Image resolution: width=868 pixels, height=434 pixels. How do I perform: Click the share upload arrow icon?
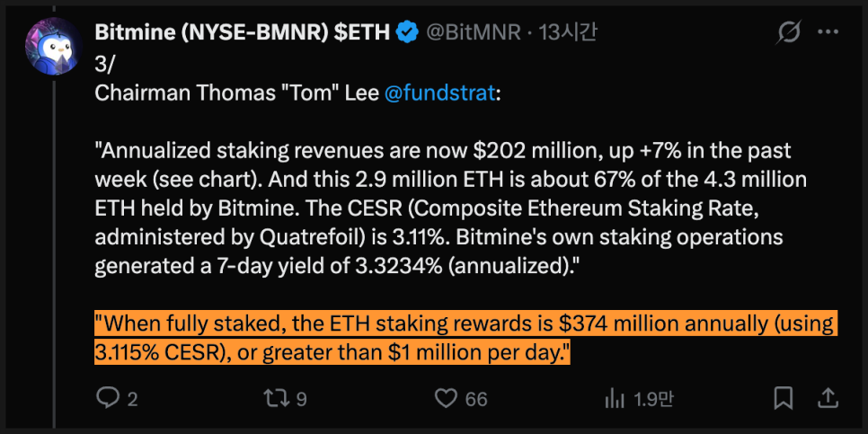point(828,397)
